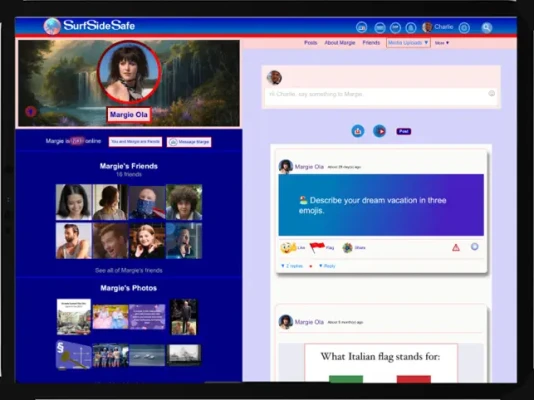Open the black and white photo in Margie's Photos
534x400 pixels.
pyautogui.click(x=184, y=355)
